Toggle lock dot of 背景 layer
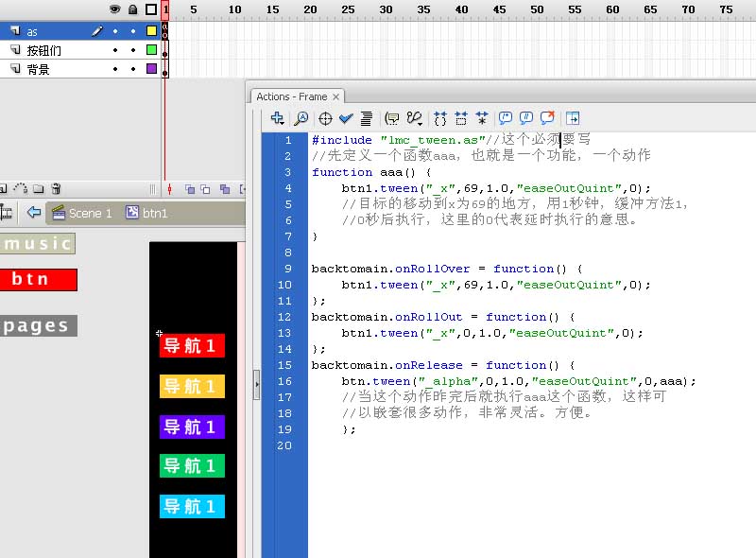The width and height of the screenshot is (756, 558). coord(133,69)
